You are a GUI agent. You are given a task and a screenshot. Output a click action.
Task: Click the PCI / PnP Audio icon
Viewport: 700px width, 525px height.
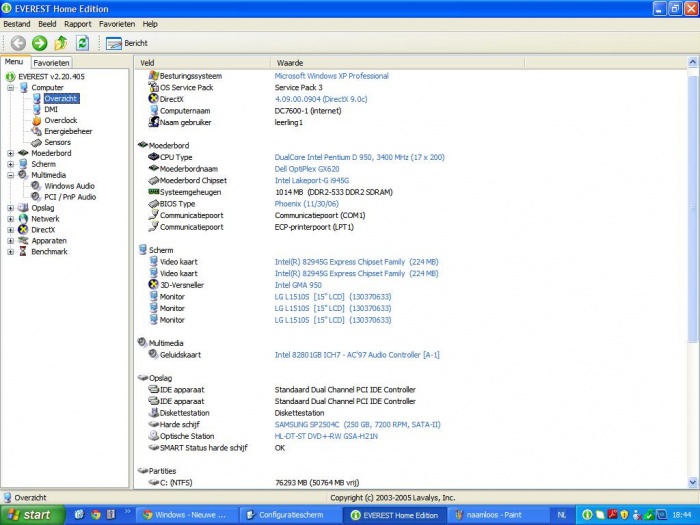point(36,197)
